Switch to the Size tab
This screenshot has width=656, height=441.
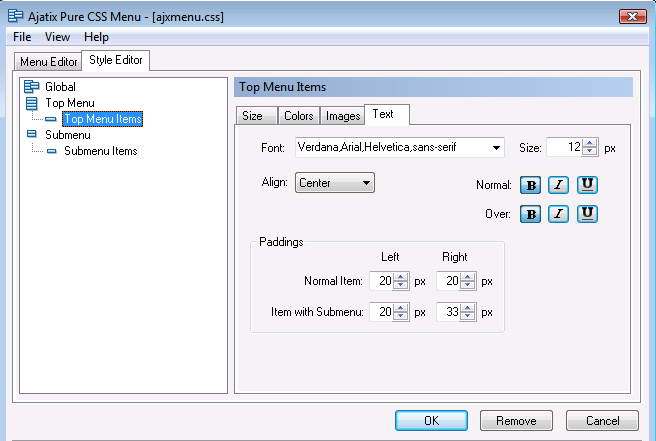pyautogui.click(x=256, y=115)
